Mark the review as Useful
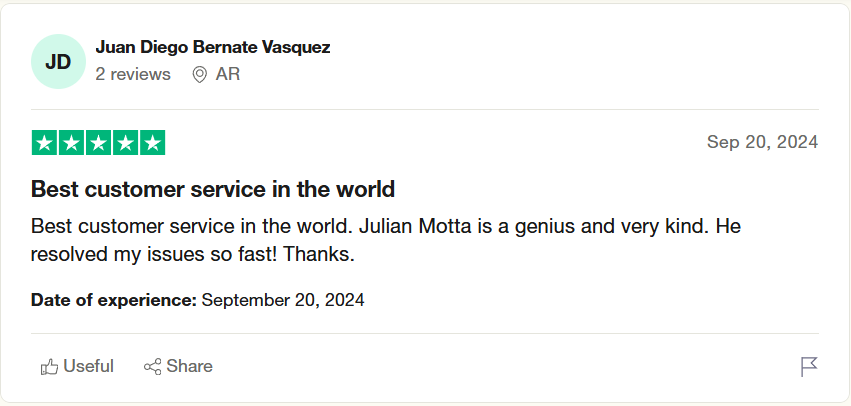The width and height of the screenshot is (851, 406). click(x=88, y=366)
